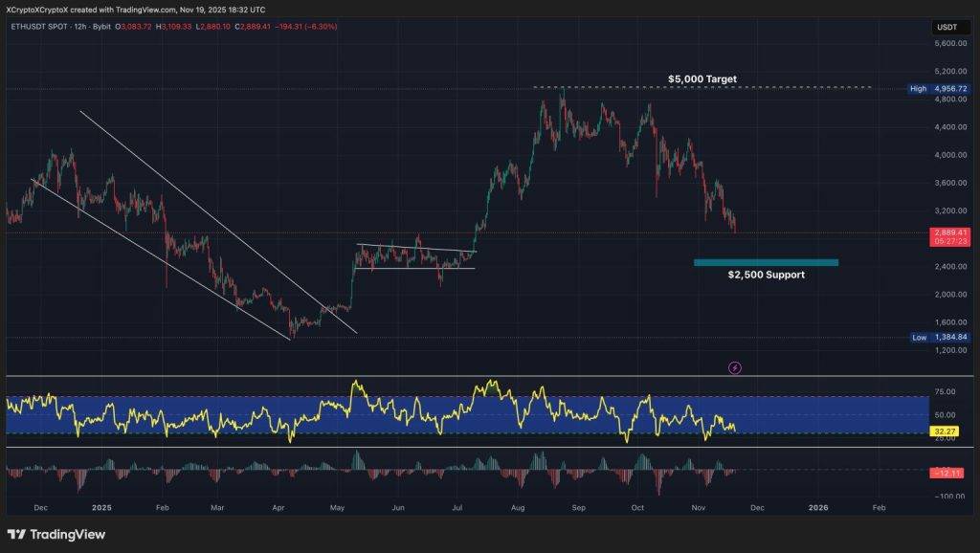
Task: Click the teal support zone rectangle
Action: point(766,260)
